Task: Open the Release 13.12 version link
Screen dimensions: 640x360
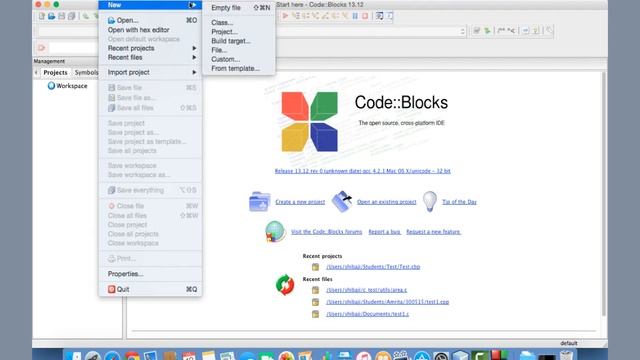Action: 362,171
